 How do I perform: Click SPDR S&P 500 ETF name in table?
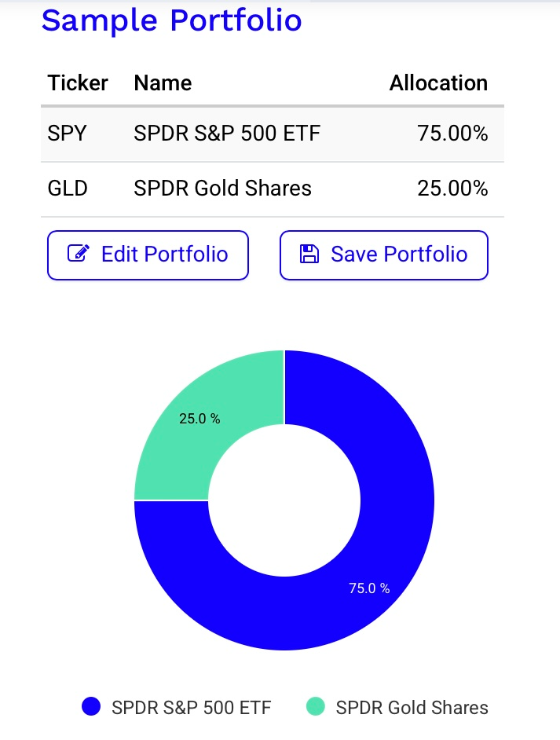click(227, 134)
